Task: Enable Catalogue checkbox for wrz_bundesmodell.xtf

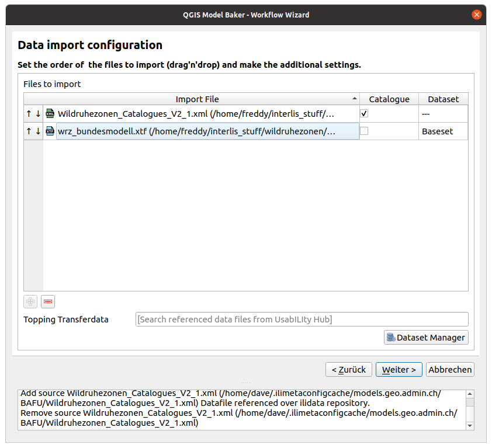Action: coord(364,131)
